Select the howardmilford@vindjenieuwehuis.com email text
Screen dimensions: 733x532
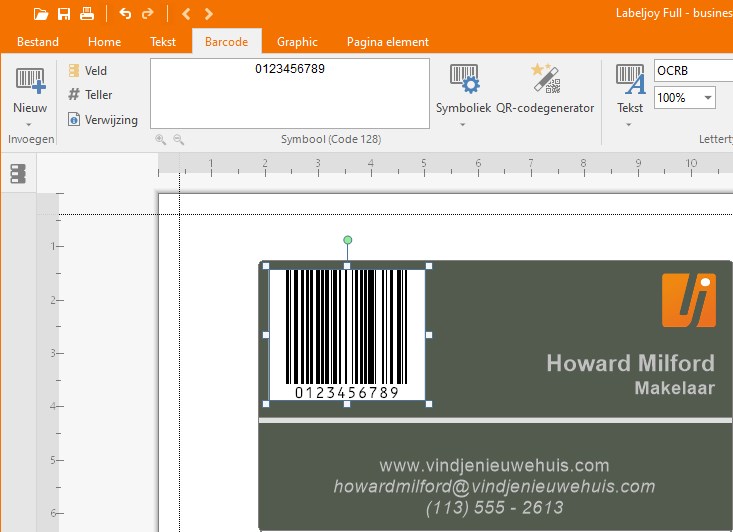point(495,486)
